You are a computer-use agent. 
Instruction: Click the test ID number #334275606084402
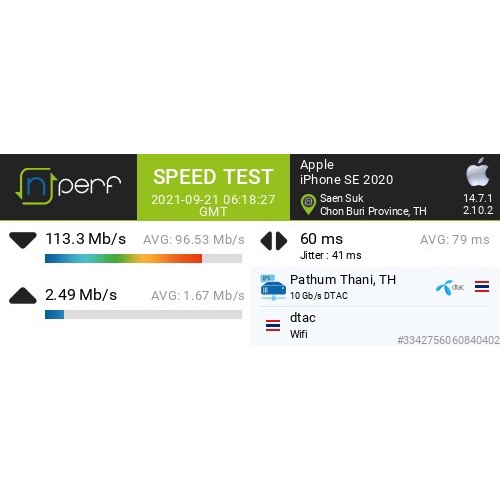point(448,340)
